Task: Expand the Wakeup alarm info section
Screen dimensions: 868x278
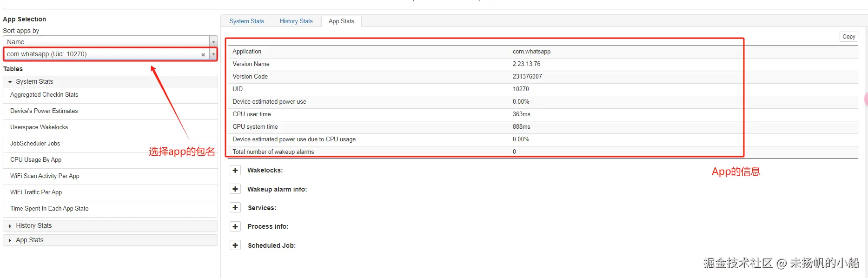Action: click(x=235, y=189)
